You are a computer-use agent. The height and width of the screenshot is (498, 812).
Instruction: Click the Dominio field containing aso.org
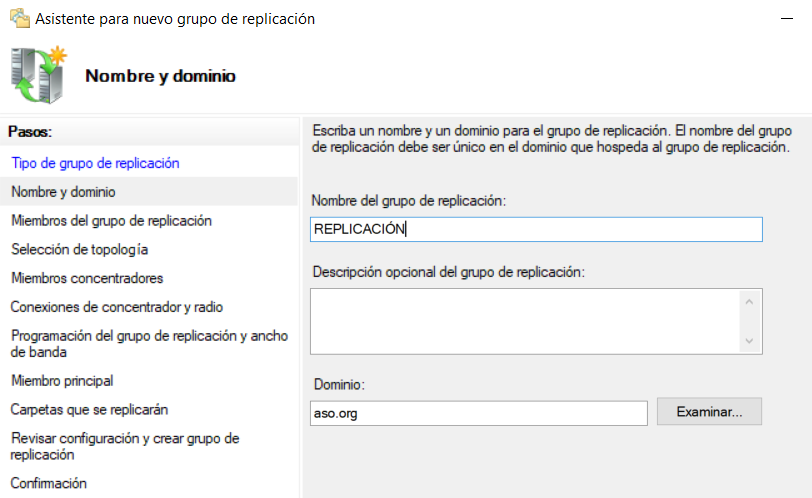click(x=479, y=412)
